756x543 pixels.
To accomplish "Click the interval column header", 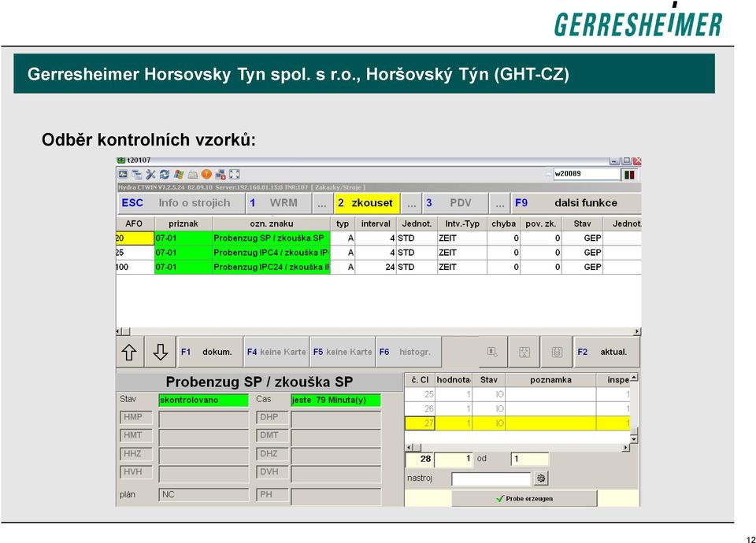I will [376, 223].
